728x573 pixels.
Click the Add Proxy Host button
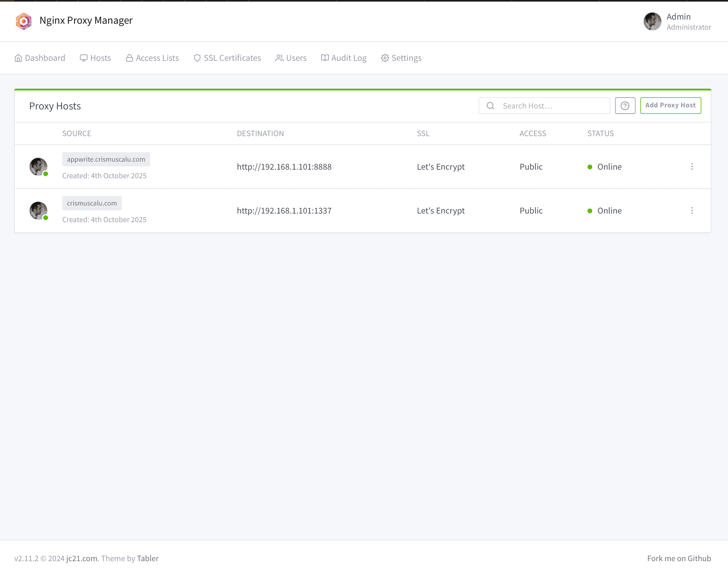pos(670,105)
